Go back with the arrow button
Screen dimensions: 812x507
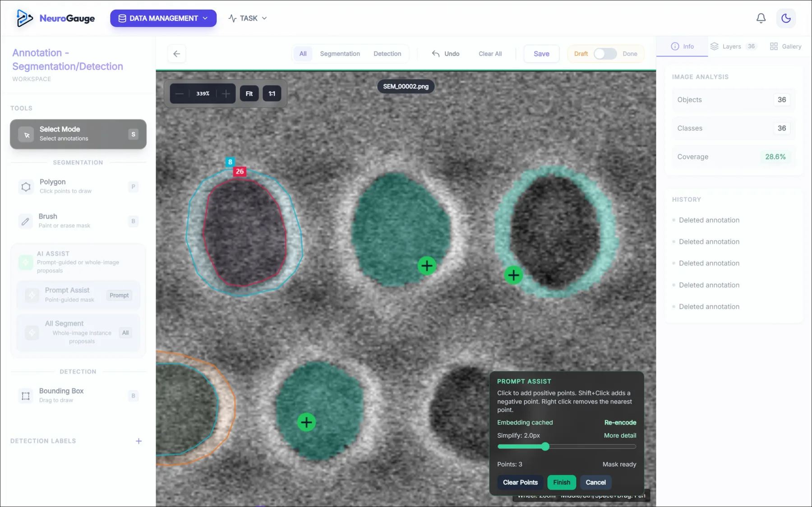pyautogui.click(x=176, y=54)
